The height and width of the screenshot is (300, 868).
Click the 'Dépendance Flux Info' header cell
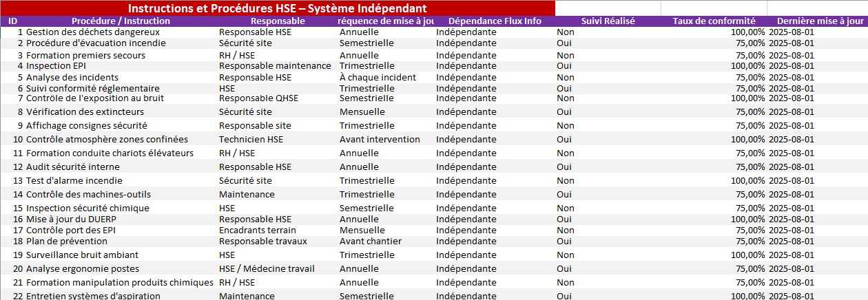coord(495,21)
